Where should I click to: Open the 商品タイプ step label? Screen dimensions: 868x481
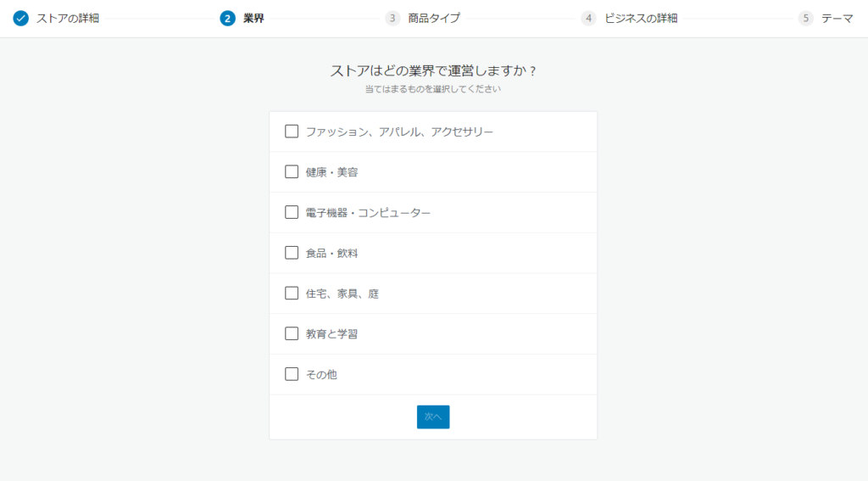coord(434,19)
